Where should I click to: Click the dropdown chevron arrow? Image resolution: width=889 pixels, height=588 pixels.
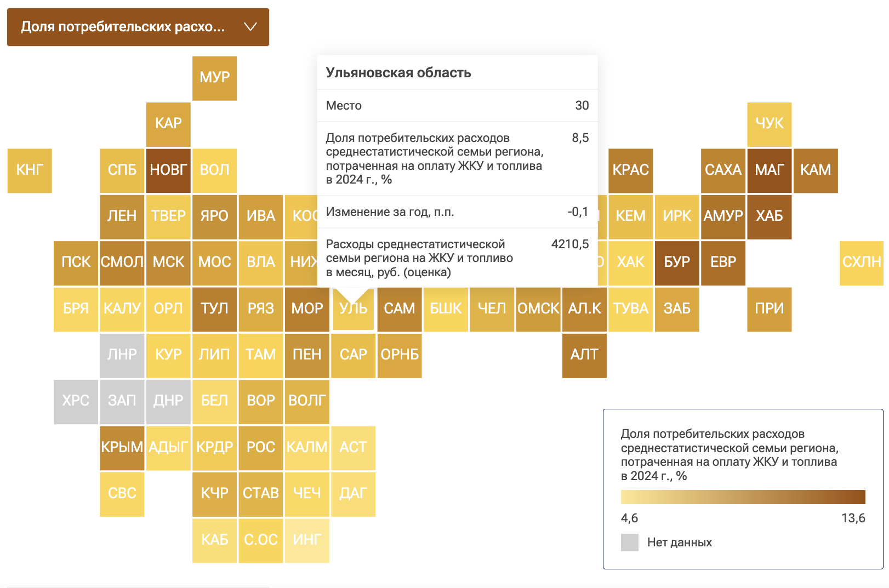tap(250, 27)
